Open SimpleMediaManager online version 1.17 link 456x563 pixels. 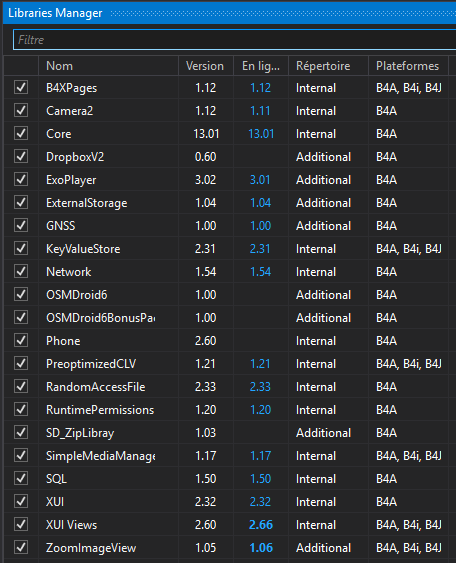click(x=260, y=456)
